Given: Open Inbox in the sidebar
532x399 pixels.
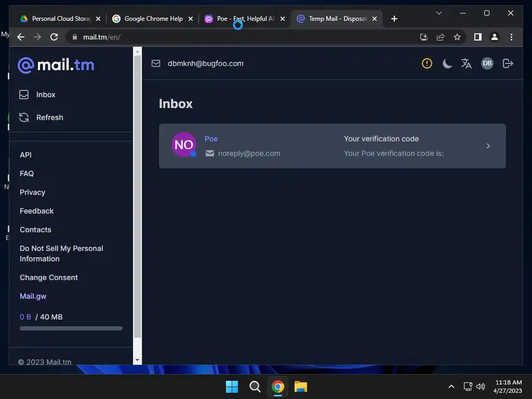Looking at the screenshot, I should click(x=37, y=95).
